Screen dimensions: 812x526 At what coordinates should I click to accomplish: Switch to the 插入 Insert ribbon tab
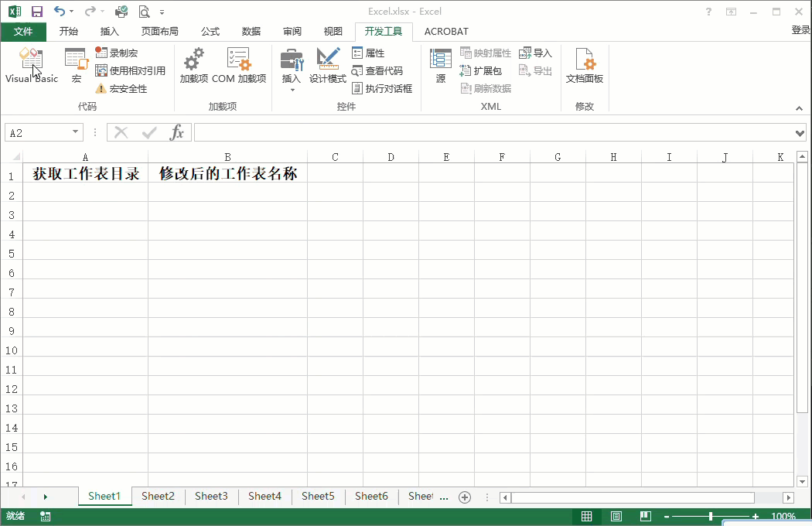(x=109, y=32)
